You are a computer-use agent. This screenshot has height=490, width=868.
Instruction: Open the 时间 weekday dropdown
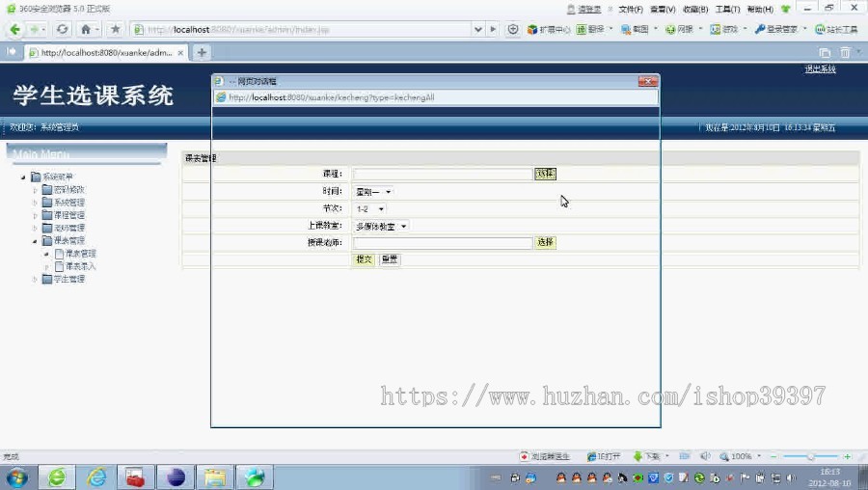pos(373,192)
